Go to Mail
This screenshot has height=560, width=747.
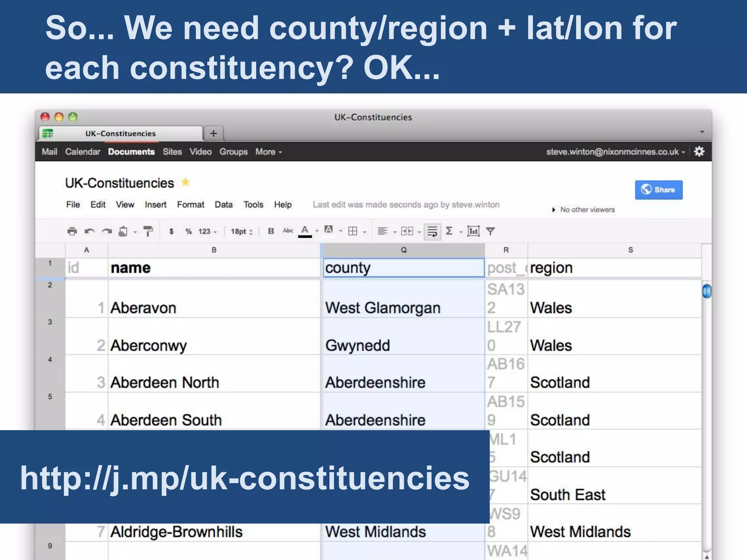coord(49,152)
